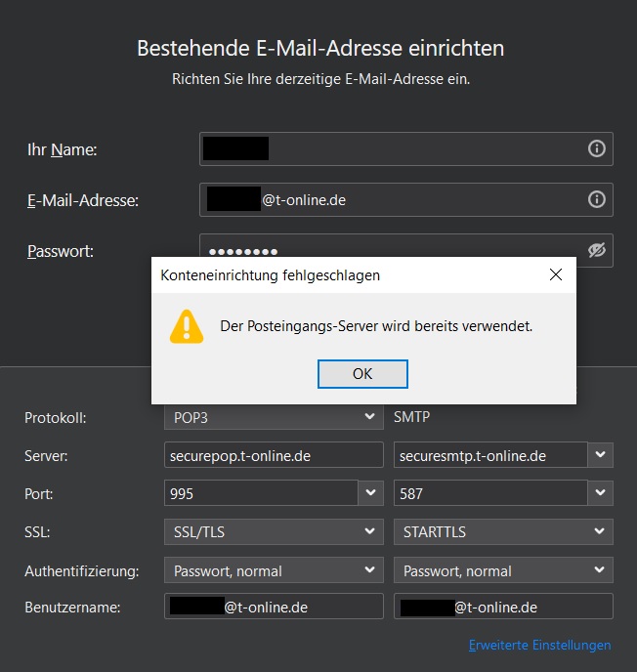
Task: Click the securepop.t-online.de server field
Action: (274, 455)
